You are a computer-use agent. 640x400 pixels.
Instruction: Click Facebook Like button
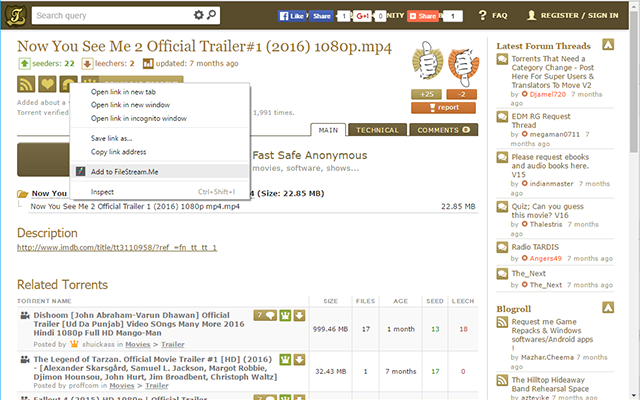click(292, 16)
